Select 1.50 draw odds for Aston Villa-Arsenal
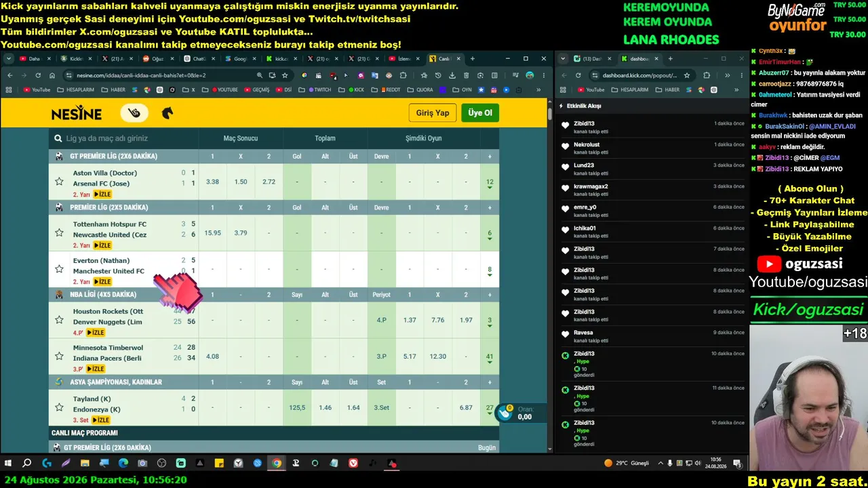This screenshot has width=868, height=488. tap(241, 182)
